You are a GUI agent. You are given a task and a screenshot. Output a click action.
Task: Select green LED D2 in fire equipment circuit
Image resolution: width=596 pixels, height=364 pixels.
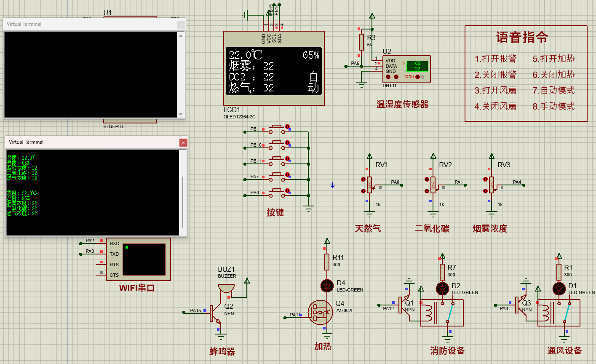[442, 289]
